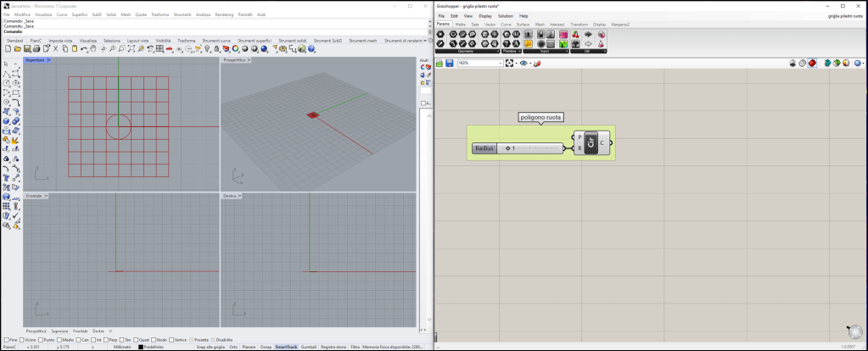Tick the Quad osnap checkbox
This screenshot has height=351, width=868.
tap(137, 339)
